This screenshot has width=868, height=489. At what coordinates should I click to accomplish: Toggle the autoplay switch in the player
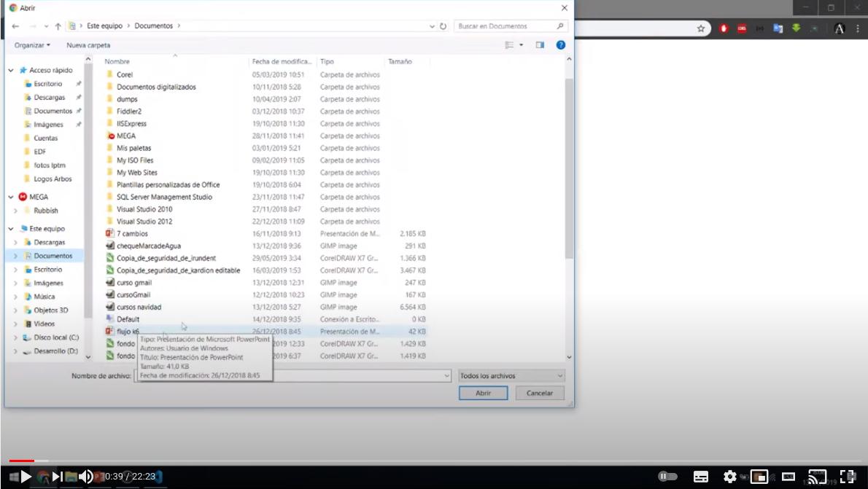point(667,477)
